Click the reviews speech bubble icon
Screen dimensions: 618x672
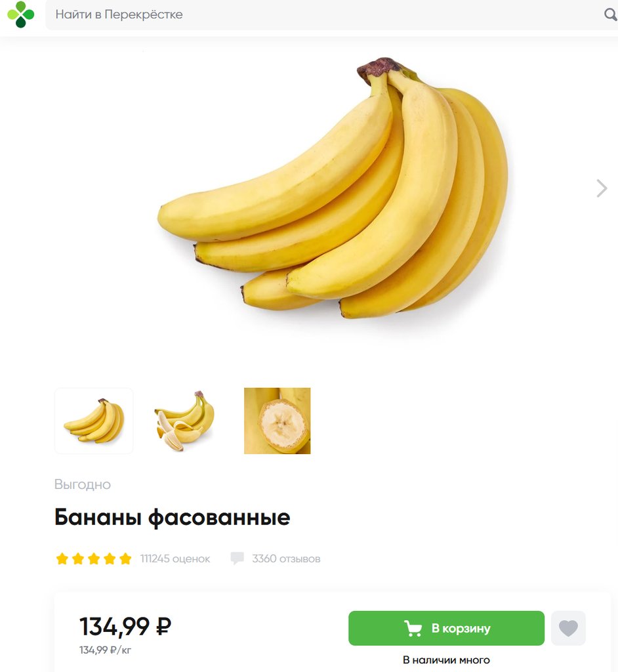coord(237,558)
